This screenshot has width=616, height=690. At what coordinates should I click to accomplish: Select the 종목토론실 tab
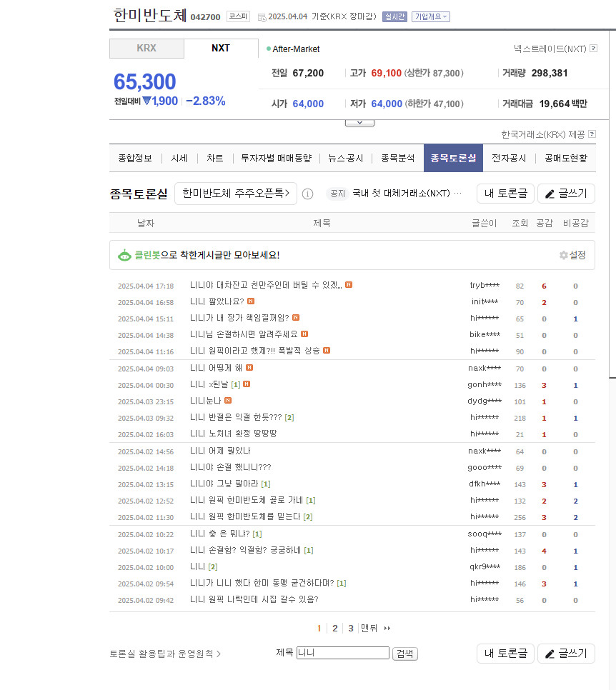pyautogui.click(x=453, y=158)
